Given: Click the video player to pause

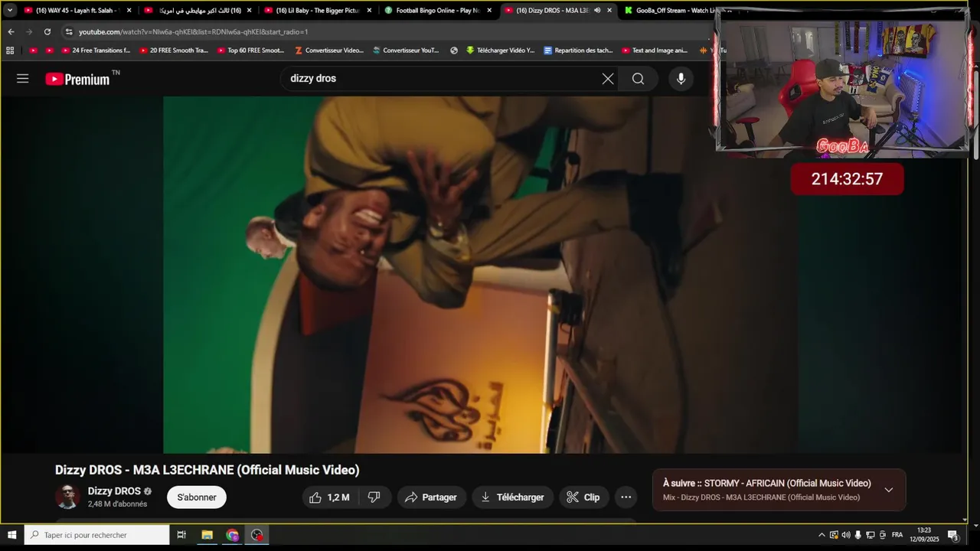Looking at the screenshot, I should tap(482, 274).
